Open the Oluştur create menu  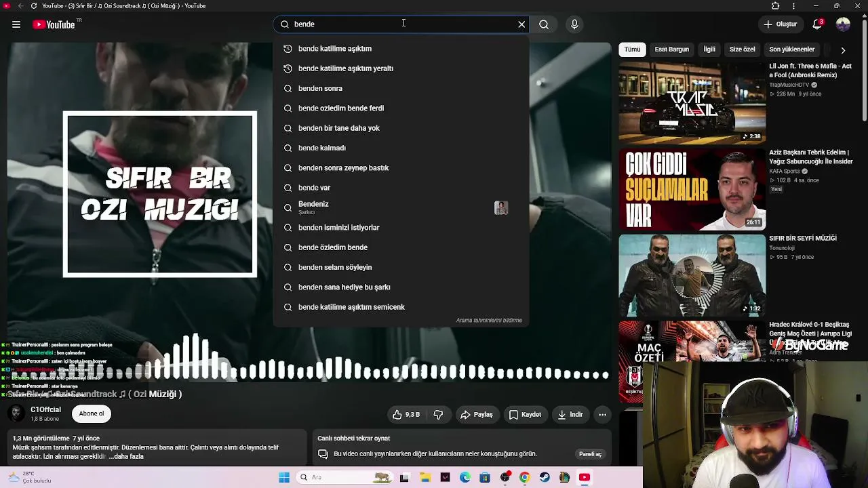(x=780, y=24)
